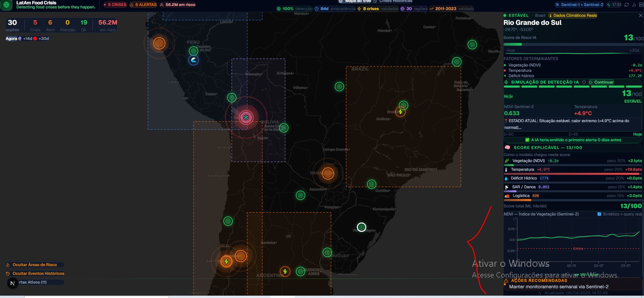
Task: Click the Déficit Hídrico 177% row
Action: point(573,178)
